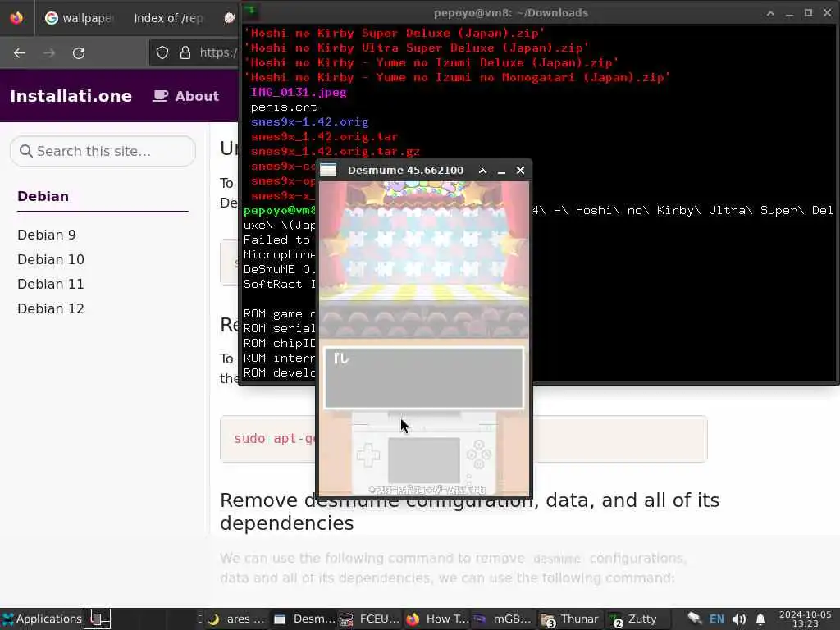Open the Debian 10 sidebar link
The image size is (840, 630).
[51, 259]
